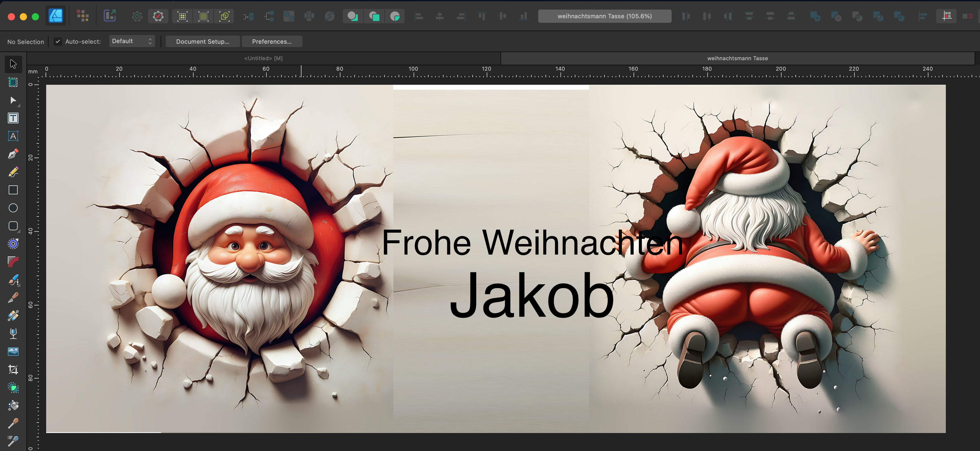Viewport: 980px width, 451px height.
Task: Switch to the Designer persona
Action: coord(55,16)
